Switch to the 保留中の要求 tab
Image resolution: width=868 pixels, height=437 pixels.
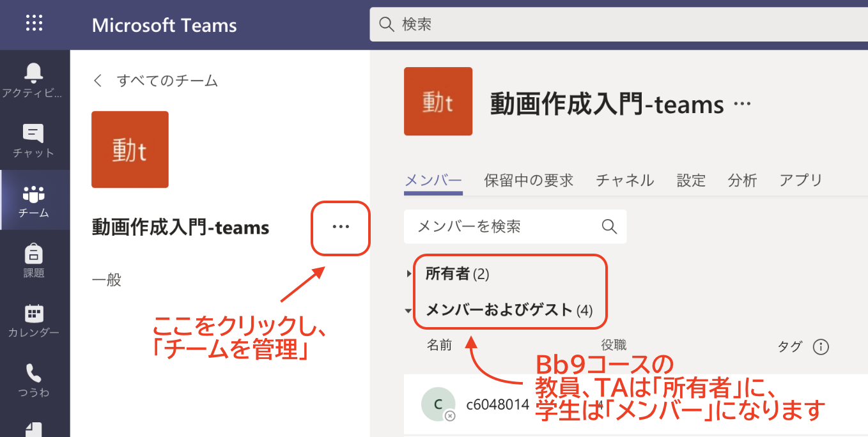coord(529,180)
